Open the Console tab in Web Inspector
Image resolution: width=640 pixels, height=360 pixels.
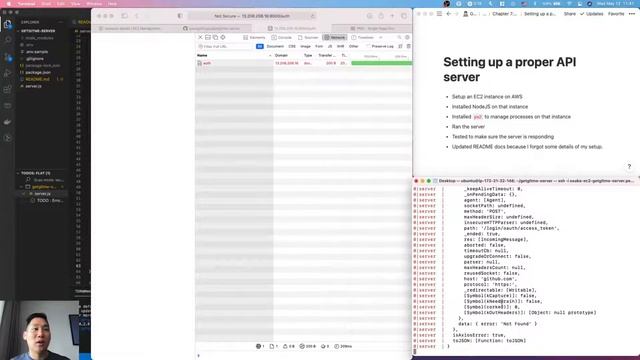tap(282, 37)
